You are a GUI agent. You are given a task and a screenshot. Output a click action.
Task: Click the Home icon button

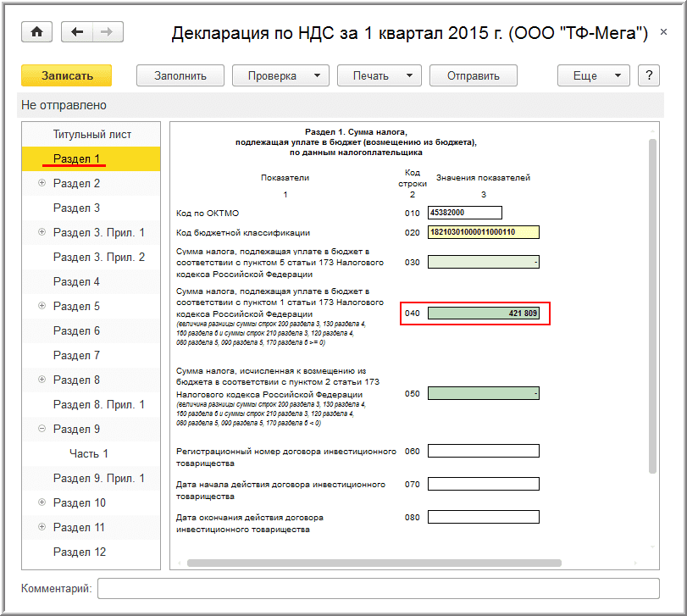pyautogui.click(x=36, y=32)
